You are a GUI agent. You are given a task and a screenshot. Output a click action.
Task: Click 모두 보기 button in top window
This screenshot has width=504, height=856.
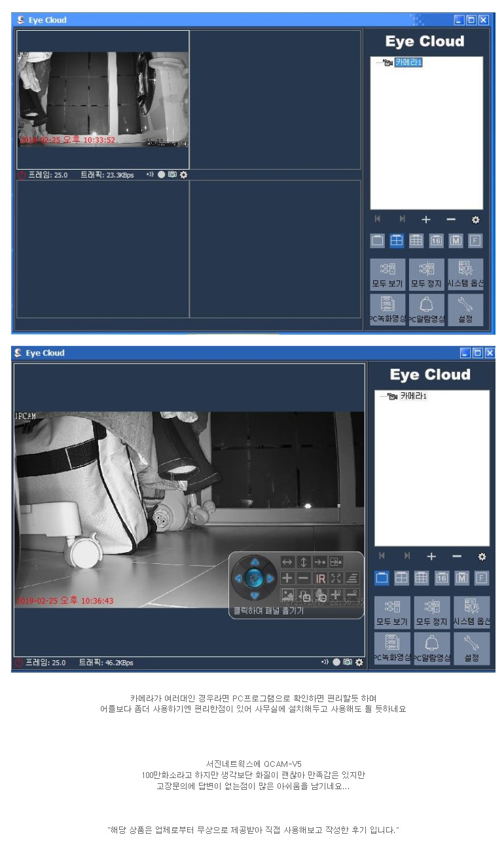(387, 274)
